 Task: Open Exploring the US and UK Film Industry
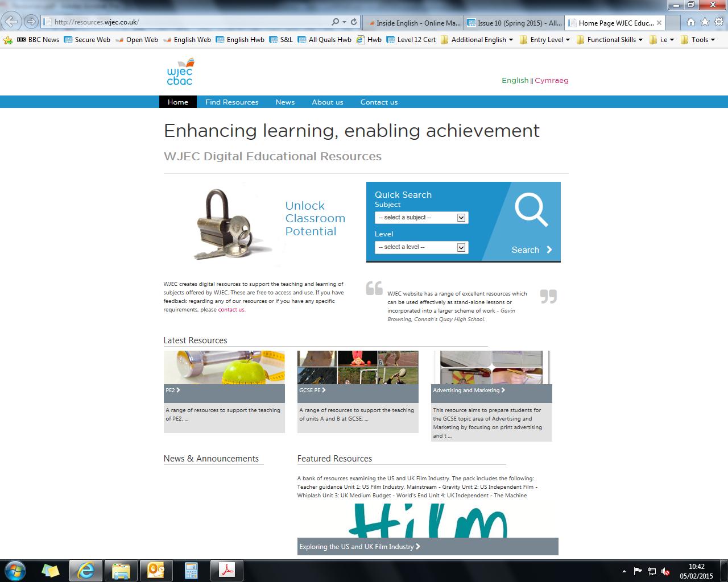coord(360,547)
